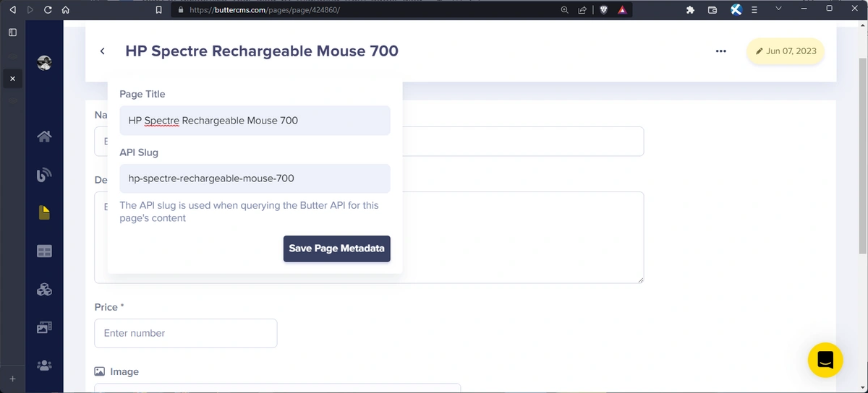Open the Pages yellow document icon
This screenshot has height=393, width=868.
44,212
